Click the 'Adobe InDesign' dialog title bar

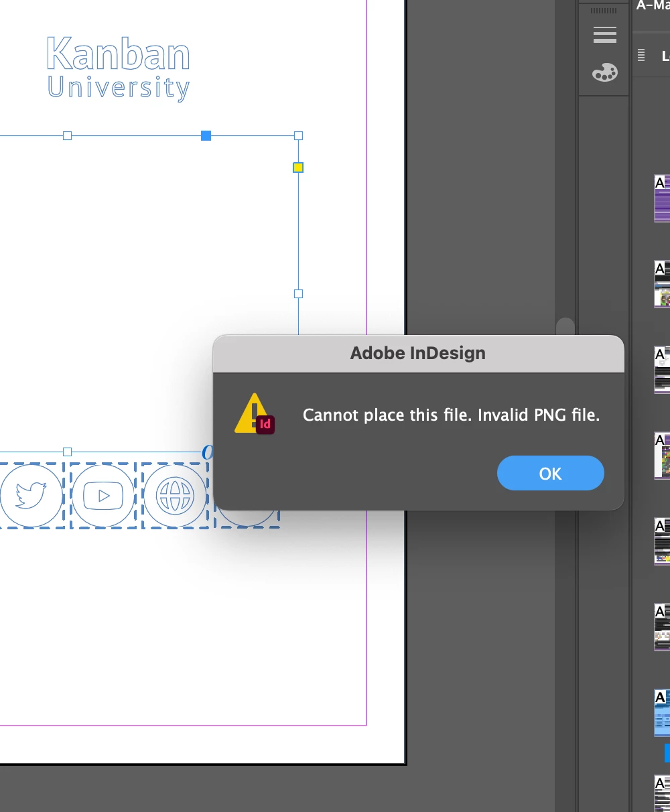418,353
